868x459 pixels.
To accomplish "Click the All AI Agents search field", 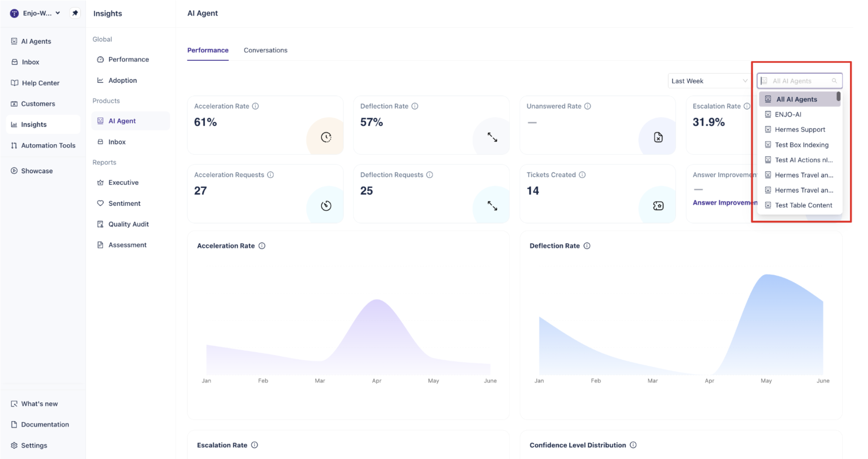I will [x=799, y=81].
